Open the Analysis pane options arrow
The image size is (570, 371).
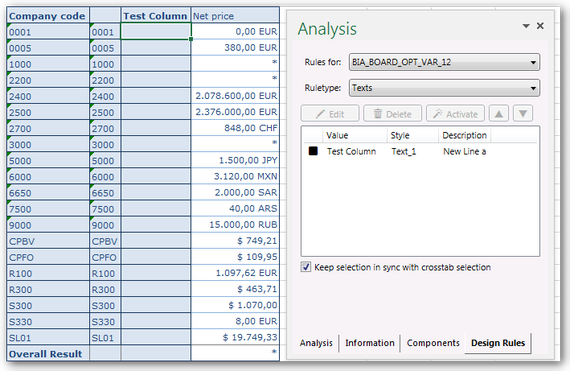(526, 26)
